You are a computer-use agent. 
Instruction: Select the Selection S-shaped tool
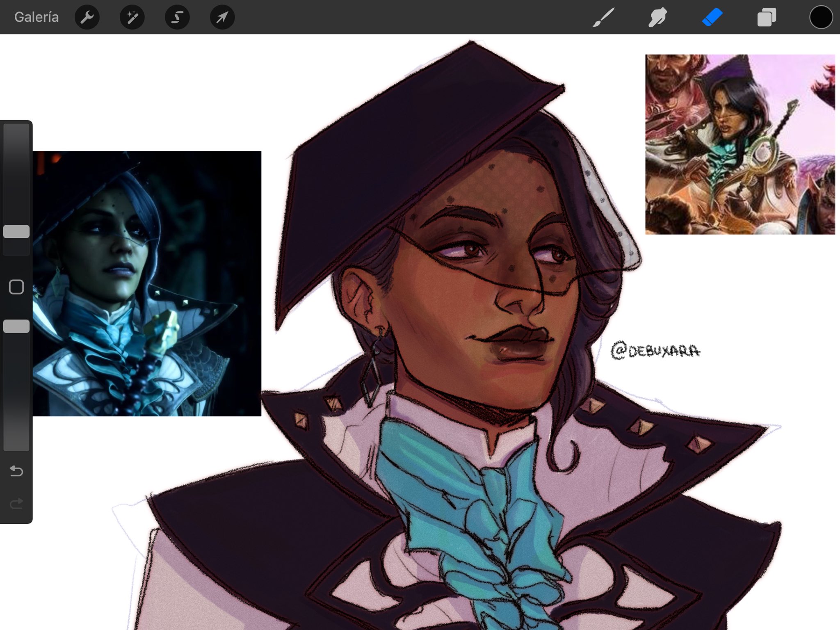coord(177,17)
